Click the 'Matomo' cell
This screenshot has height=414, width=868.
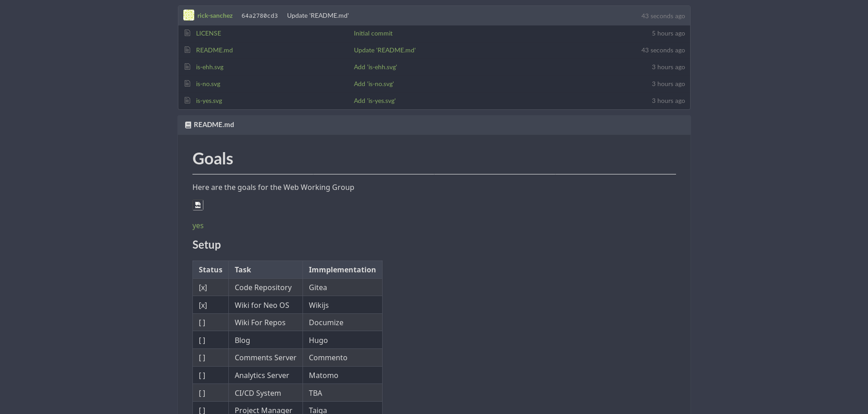coord(343,375)
